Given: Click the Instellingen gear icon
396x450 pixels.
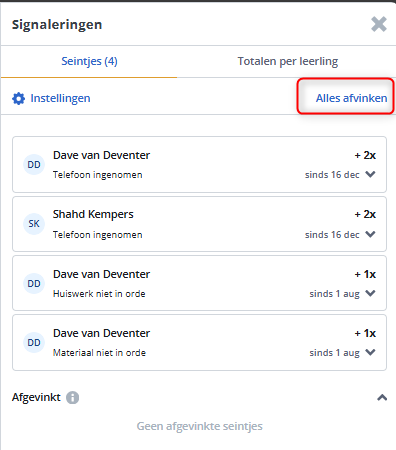Looking at the screenshot, I should pyautogui.click(x=18, y=98).
